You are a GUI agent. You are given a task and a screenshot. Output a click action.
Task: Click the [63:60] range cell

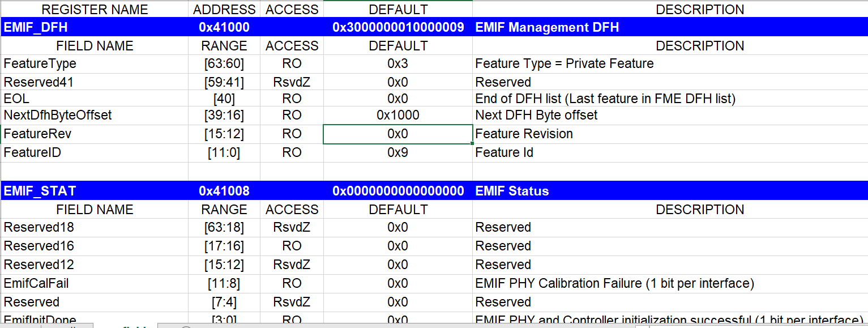click(224, 63)
